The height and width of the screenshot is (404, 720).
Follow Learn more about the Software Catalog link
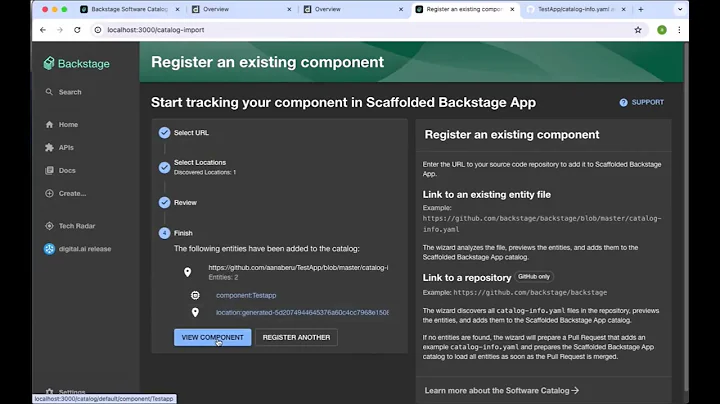pos(501,390)
